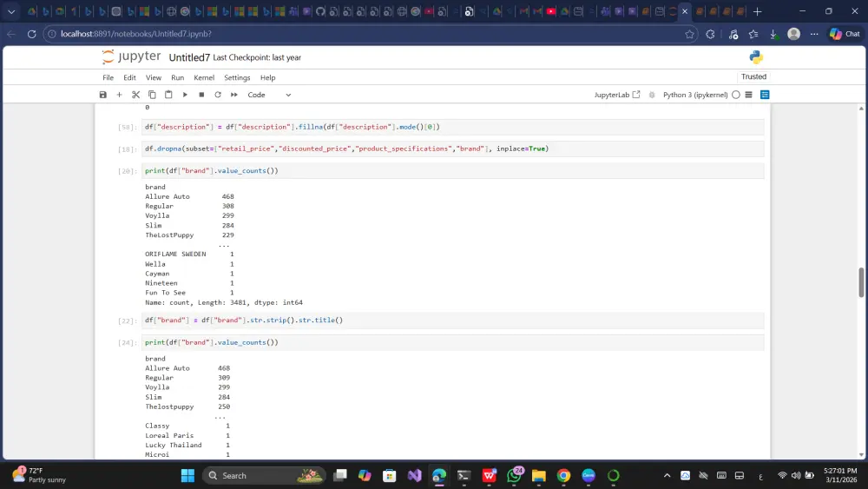Open notebook in JupyterLab

616,95
